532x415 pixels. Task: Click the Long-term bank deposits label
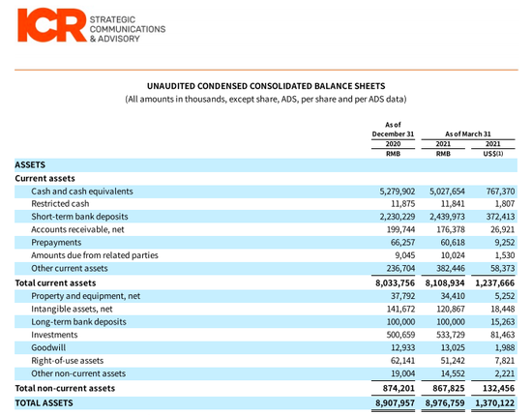pos(78,322)
